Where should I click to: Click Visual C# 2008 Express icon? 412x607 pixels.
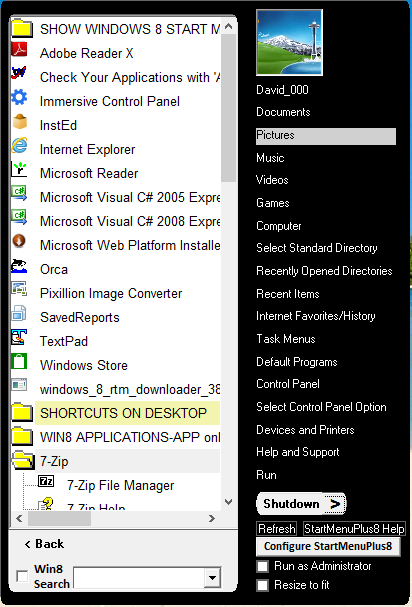coord(19,218)
